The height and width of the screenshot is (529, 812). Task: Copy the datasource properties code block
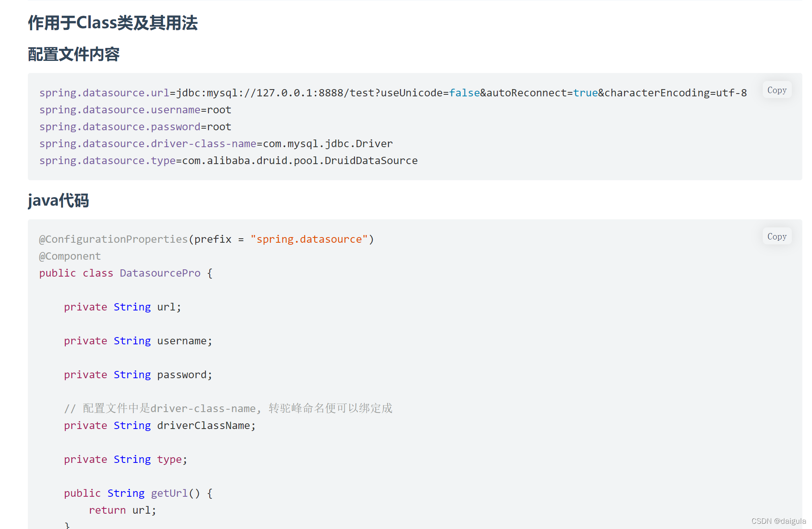[x=777, y=90]
